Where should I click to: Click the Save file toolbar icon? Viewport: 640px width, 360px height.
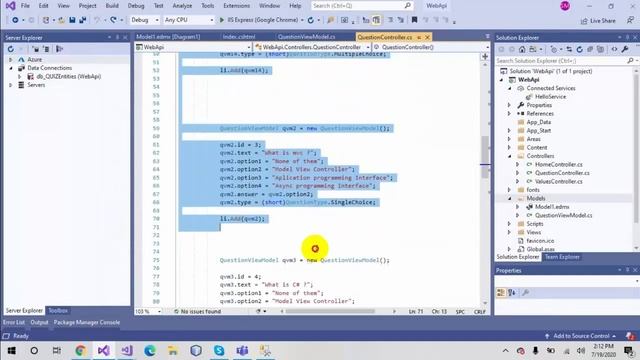point(72,20)
